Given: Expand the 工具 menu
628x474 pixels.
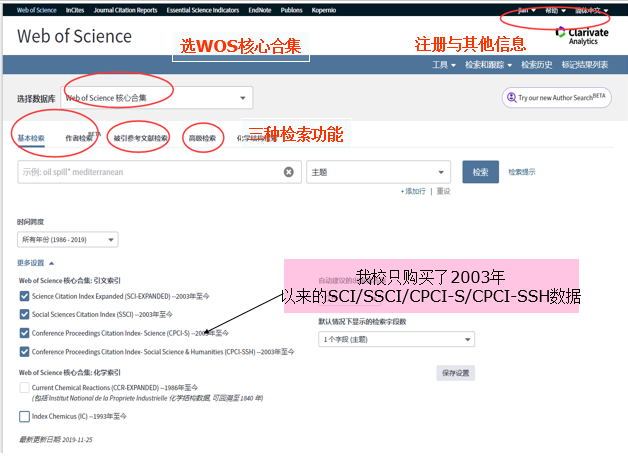Looking at the screenshot, I should click(444, 65).
